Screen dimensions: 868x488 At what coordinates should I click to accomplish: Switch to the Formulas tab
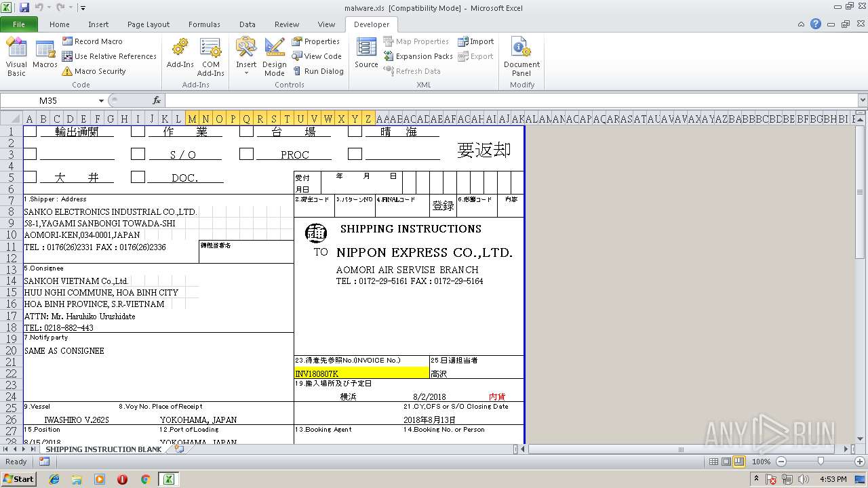click(x=204, y=24)
